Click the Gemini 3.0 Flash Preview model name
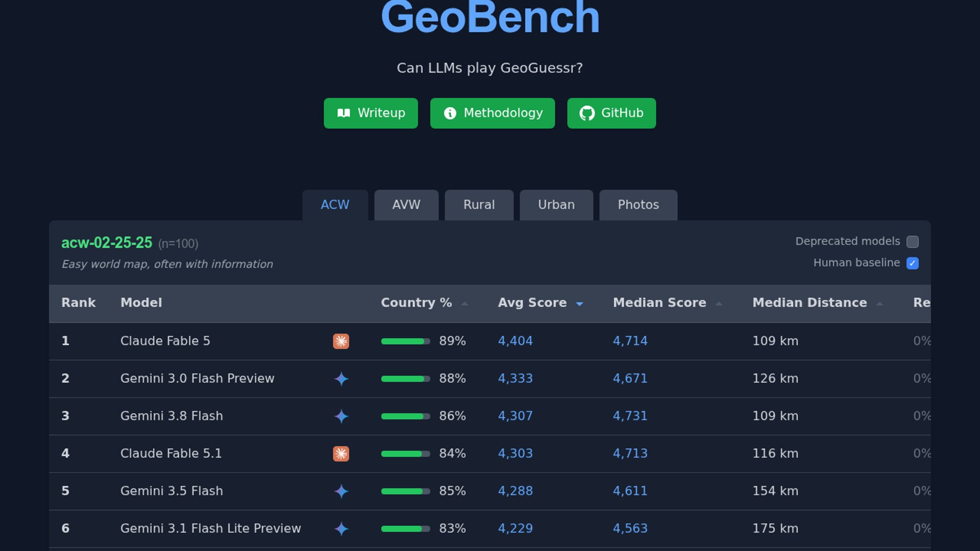 [x=197, y=379]
